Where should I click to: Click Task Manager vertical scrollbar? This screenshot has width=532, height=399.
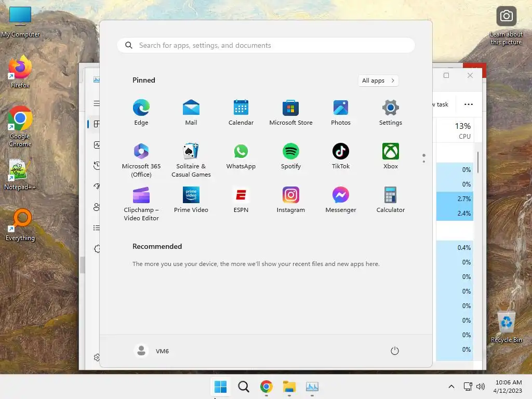coord(478,163)
